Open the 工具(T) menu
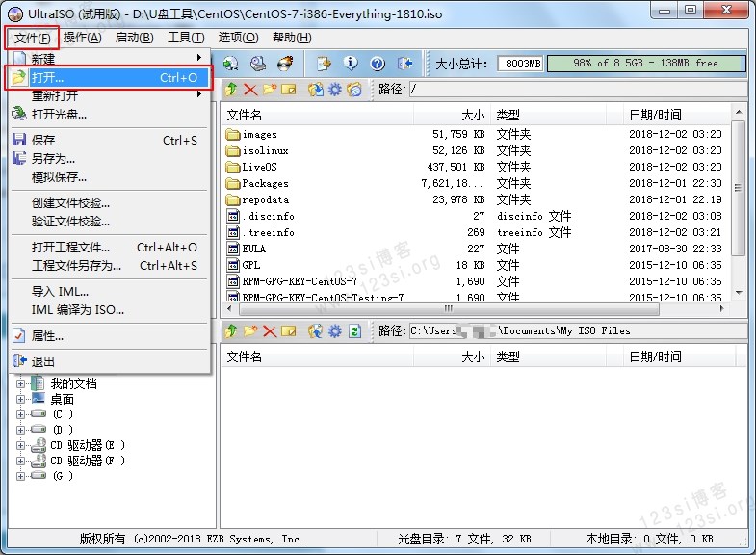Viewport: 756px width, 555px height. point(186,38)
